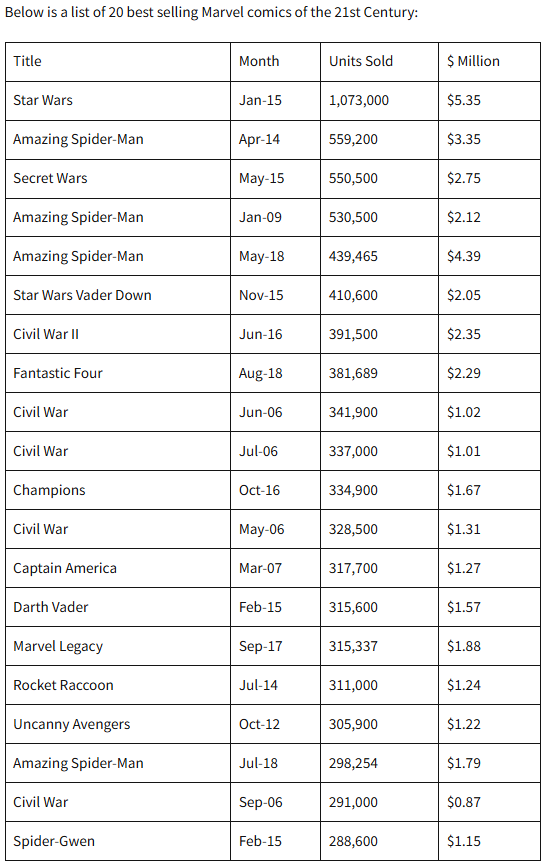Select the $4.39 revenue cell
This screenshot has height=865, width=544.
pos(489,257)
